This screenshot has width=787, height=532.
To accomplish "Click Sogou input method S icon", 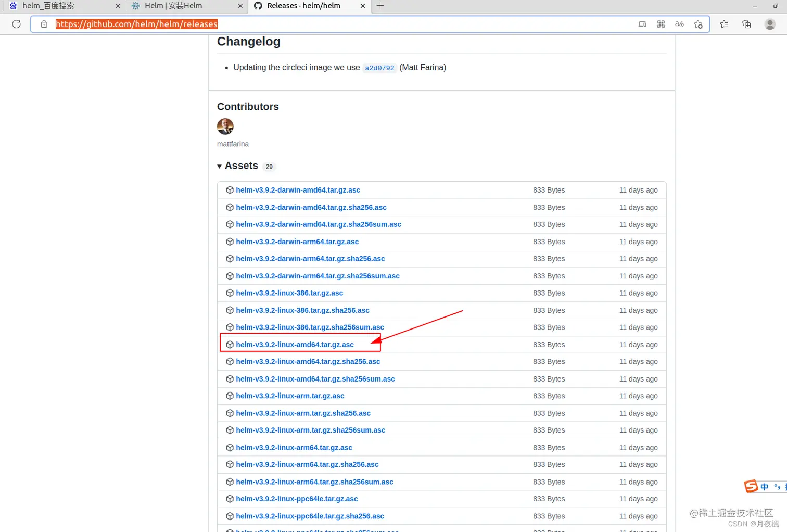I will point(751,487).
